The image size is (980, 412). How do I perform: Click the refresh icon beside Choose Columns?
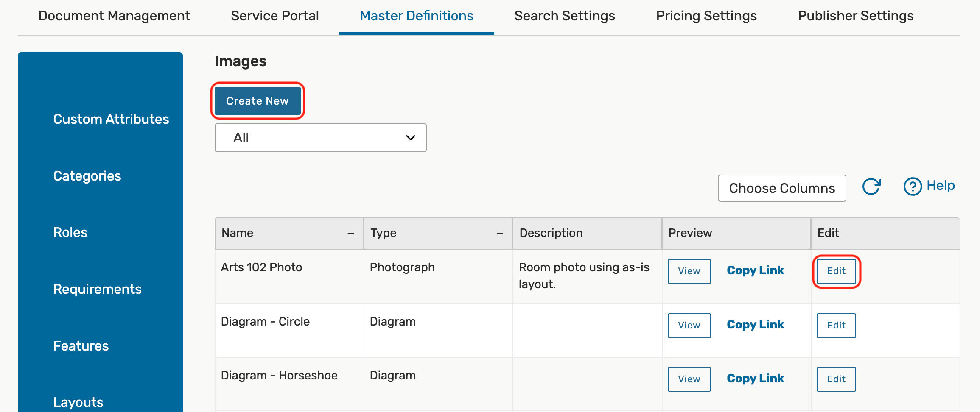(872, 187)
